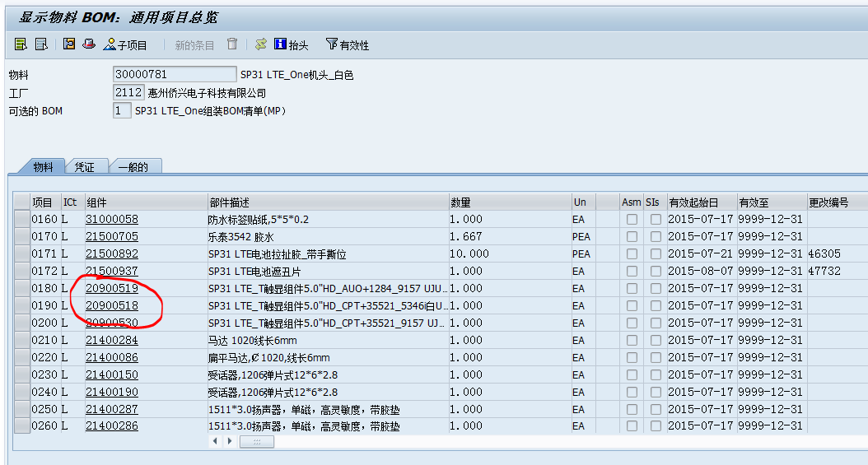Click horizontal scroll right arrow

pyautogui.click(x=230, y=441)
